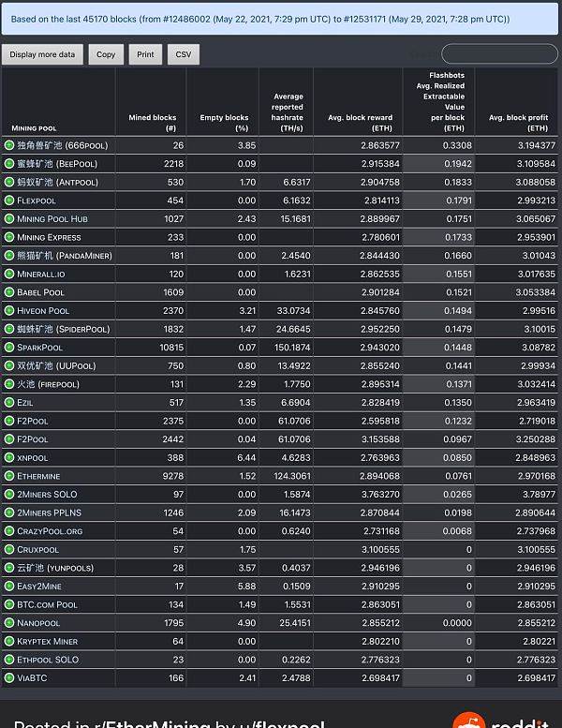Expand the Mining Pool Hub row plus icon

[x=9, y=218]
